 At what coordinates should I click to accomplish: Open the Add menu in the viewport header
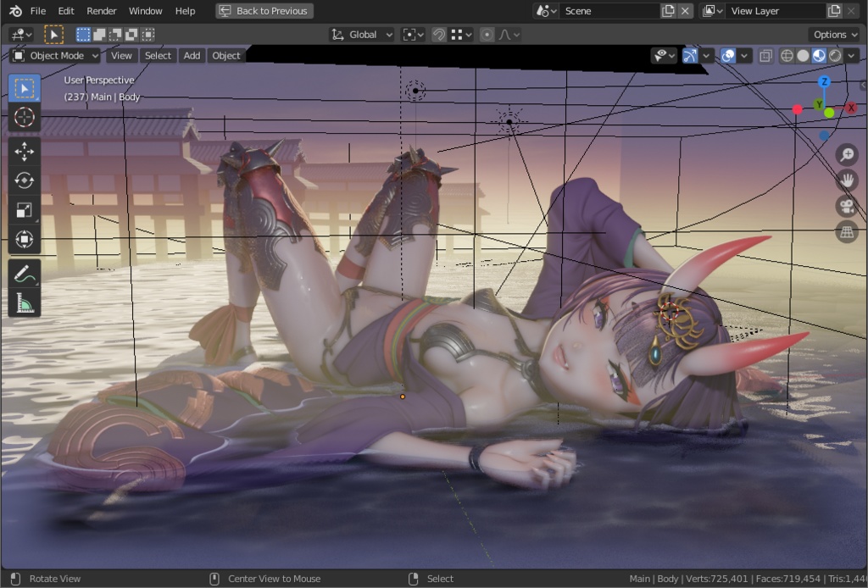tap(191, 55)
